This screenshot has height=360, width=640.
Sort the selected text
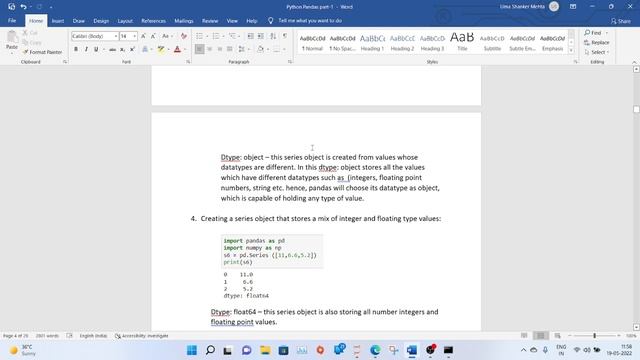(x=273, y=36)
